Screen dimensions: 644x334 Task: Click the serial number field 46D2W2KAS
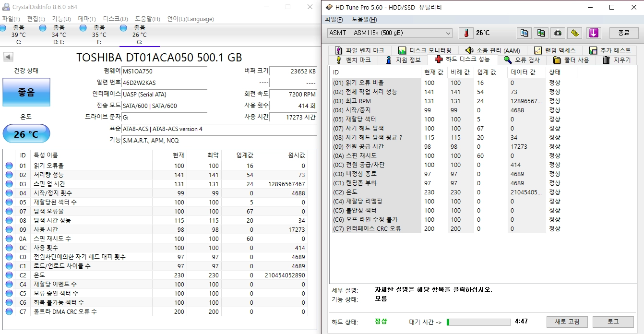(164, 83)
